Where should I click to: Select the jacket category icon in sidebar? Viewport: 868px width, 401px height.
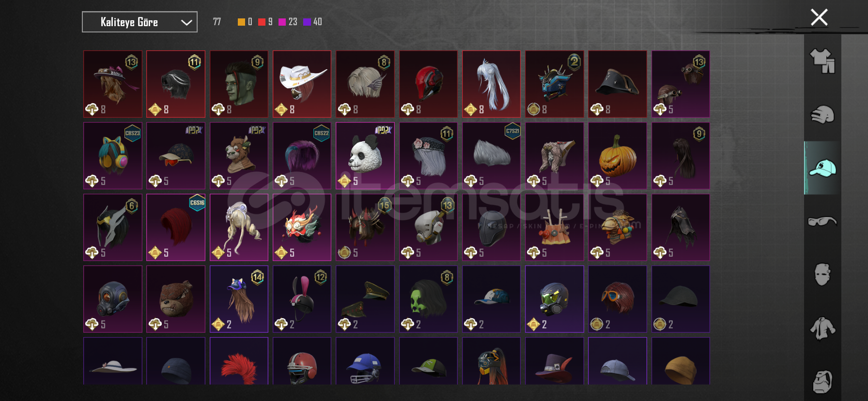pos(822,328)
